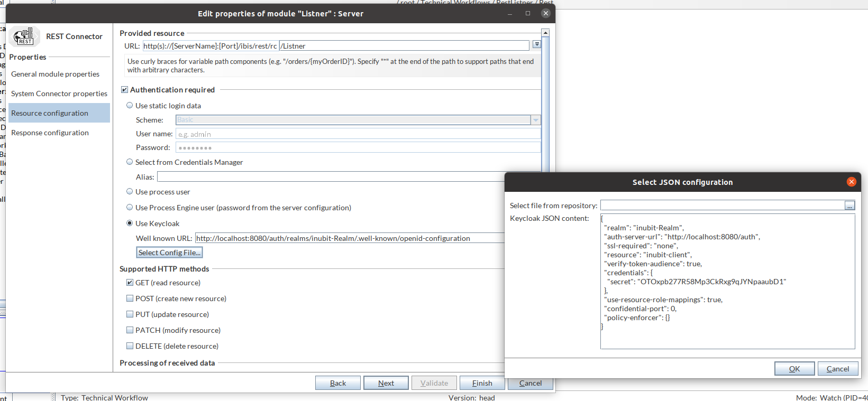Expand the Scheme combo box
This screenshot has height=401, width=868.
coord(535,120)
